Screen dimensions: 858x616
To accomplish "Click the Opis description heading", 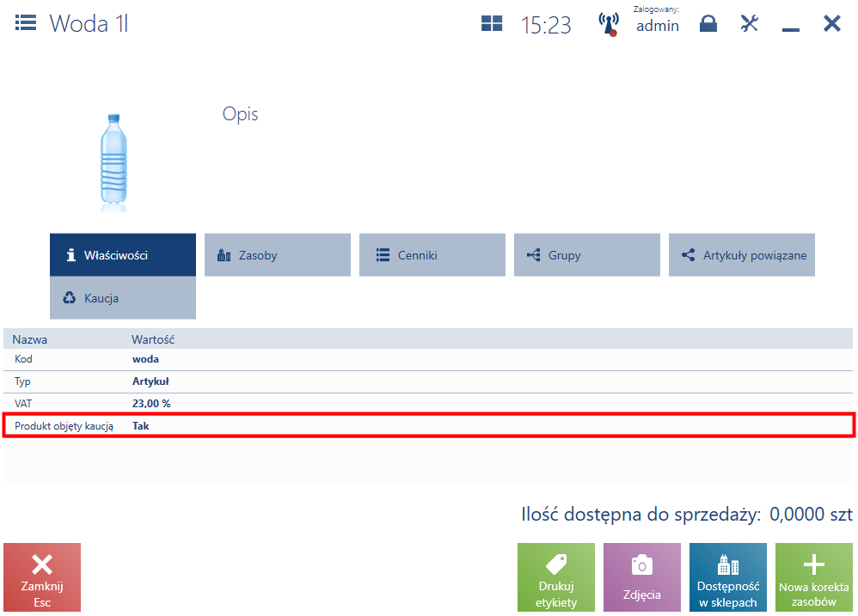I will tap(240, 114).
